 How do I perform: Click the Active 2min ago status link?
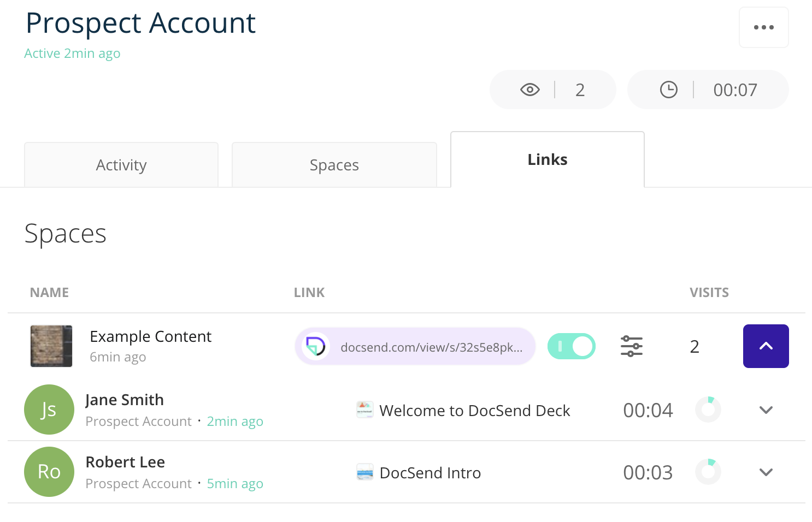coord(72,53)
